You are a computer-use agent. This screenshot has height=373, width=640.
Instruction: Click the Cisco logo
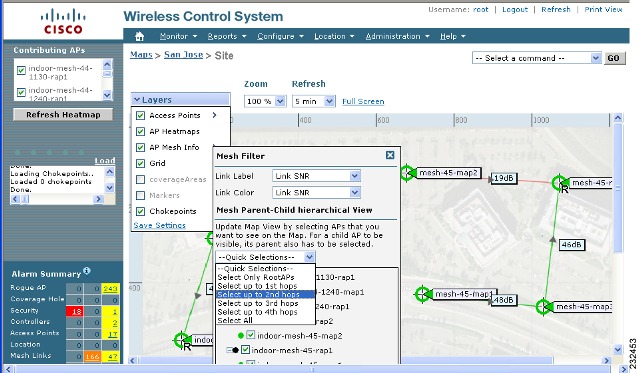pos(63,22)
